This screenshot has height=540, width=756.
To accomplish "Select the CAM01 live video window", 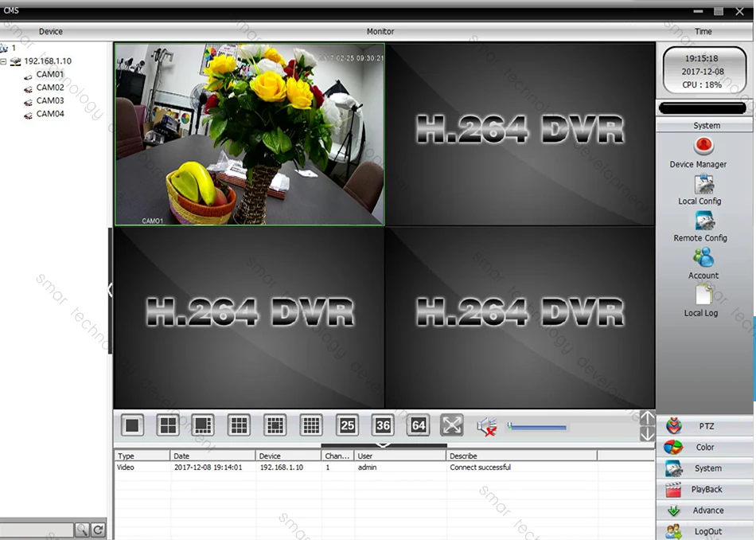I will coord(250,134).
